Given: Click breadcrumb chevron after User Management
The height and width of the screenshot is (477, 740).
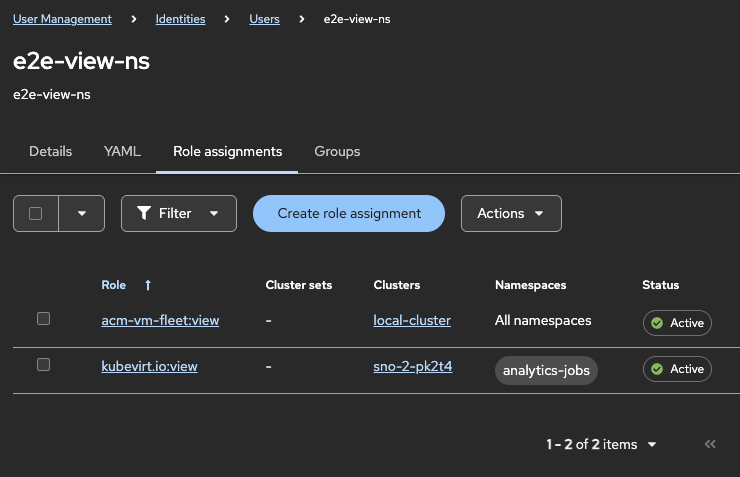Looking at the screenshot, I should click(x=133, y=19).
